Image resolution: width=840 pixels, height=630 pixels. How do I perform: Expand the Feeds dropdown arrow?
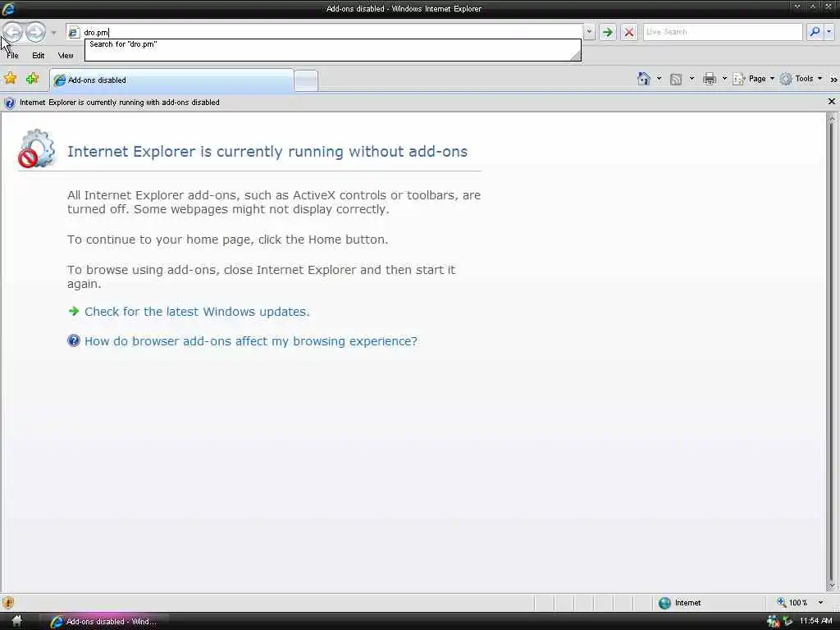coord(692,79)
